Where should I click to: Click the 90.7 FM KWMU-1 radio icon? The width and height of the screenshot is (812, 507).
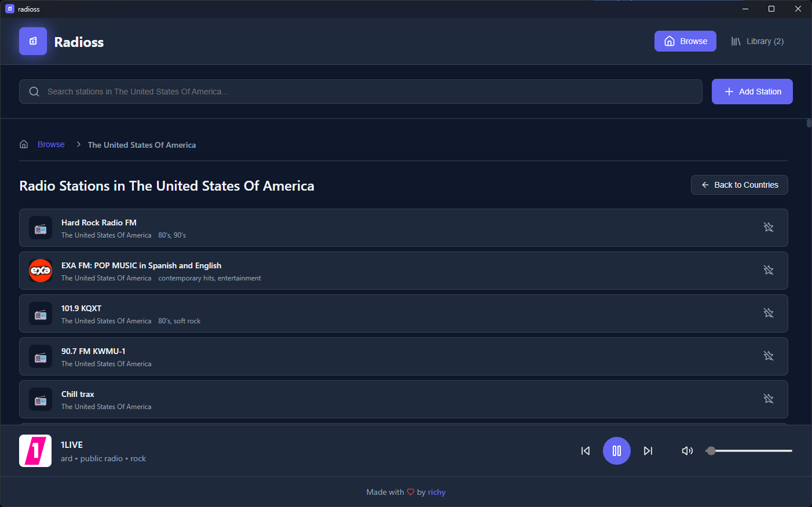point(41,356)
